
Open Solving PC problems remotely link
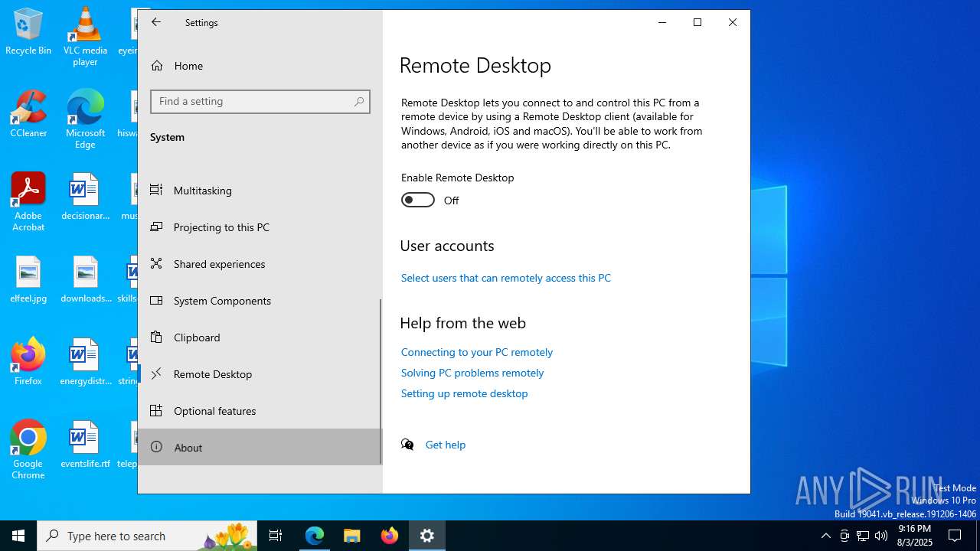472,373
